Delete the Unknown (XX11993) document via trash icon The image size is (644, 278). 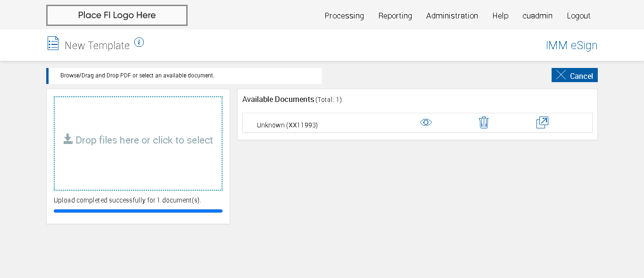coord(484,123)
